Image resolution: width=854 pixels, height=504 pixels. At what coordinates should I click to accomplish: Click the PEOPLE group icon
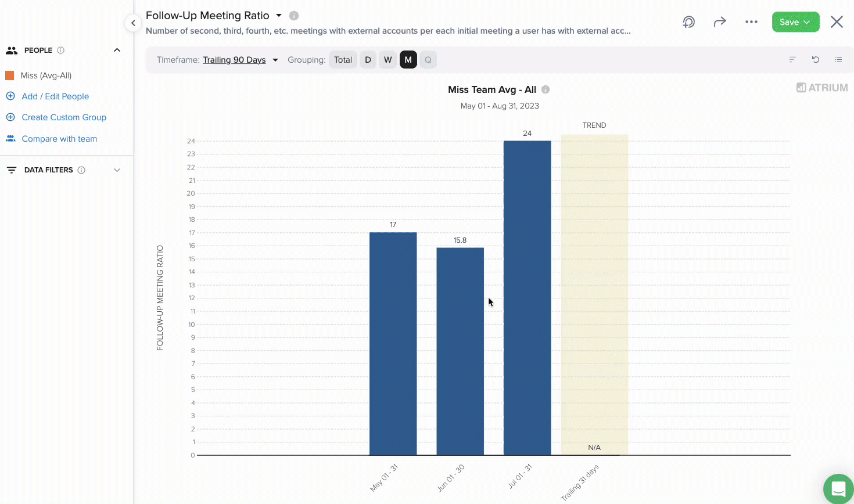12,51
